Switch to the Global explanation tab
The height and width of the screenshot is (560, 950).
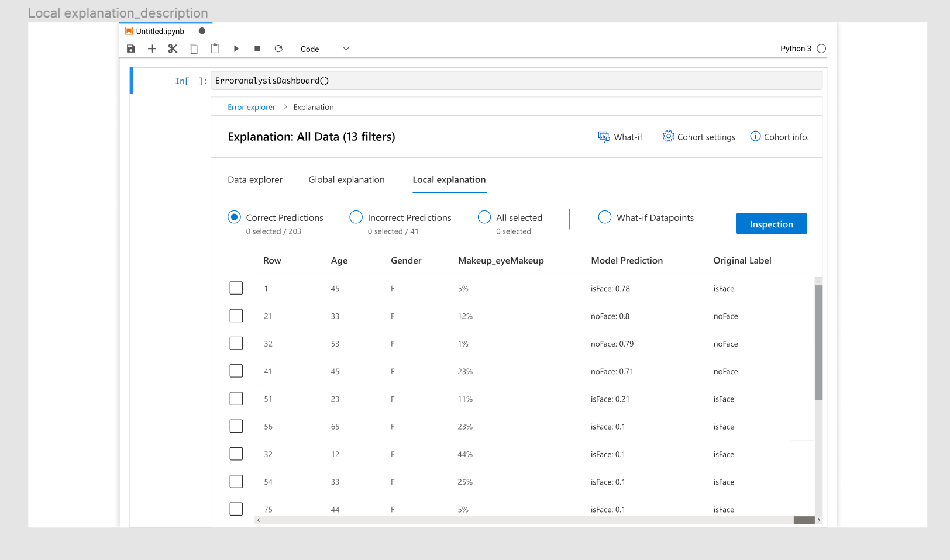tap(346, 179)
